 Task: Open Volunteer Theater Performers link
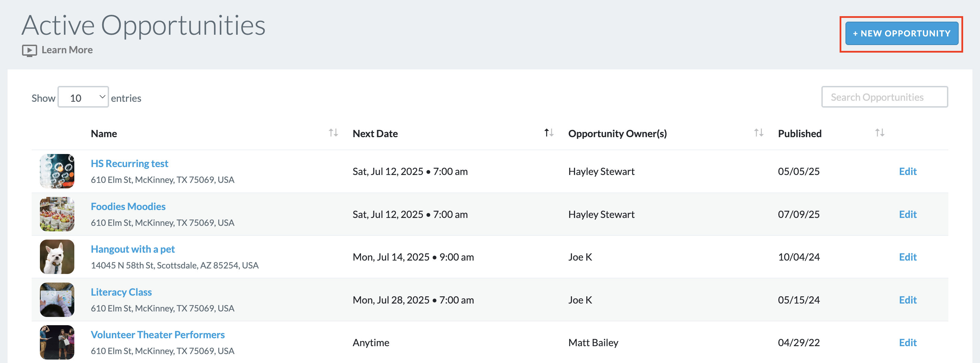tap(158, 335)
